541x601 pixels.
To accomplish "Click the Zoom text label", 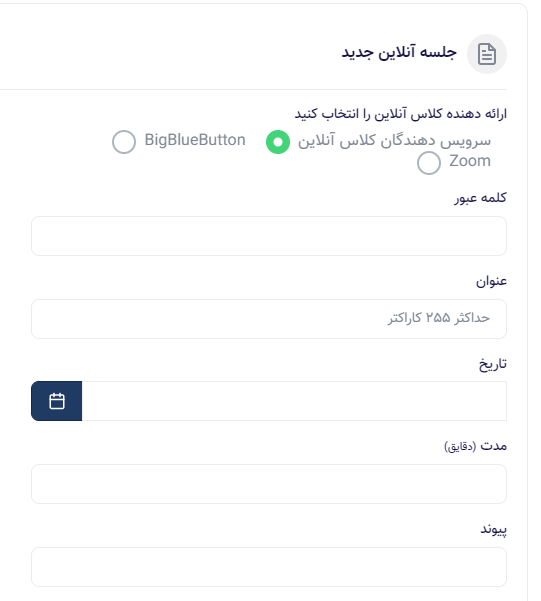I will pyautogui.click(x=470, y=161).
